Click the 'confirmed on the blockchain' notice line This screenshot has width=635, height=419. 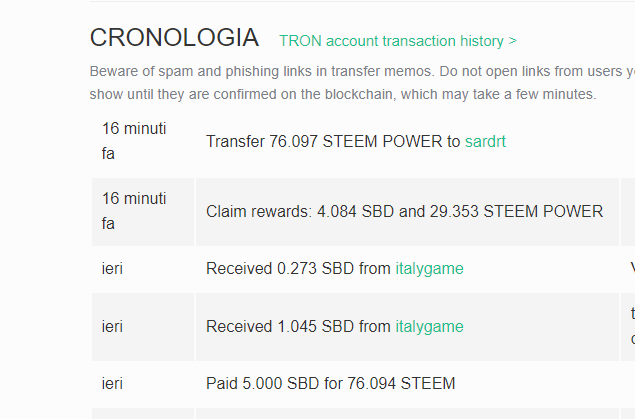pos(343,94)
